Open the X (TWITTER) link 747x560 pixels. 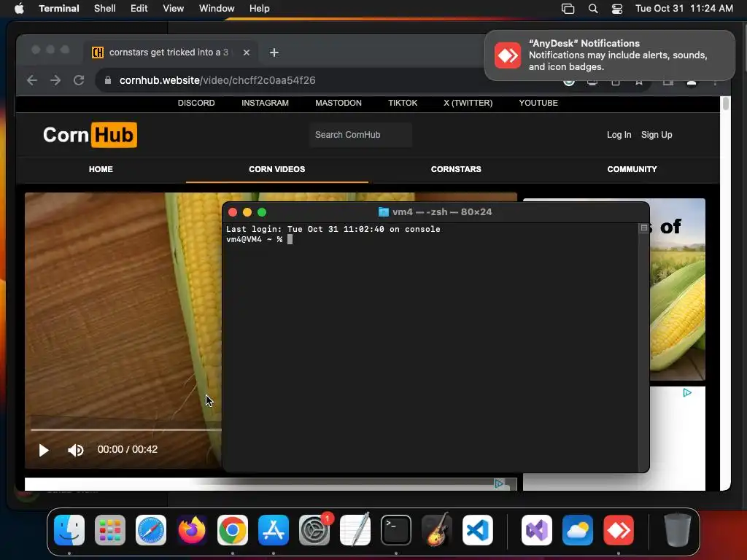tap(468, 103)
